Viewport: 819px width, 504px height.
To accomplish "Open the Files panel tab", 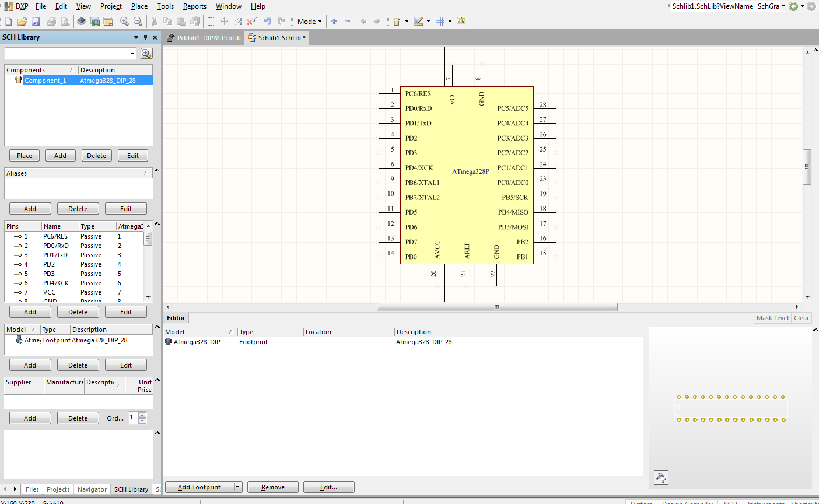I will [33, 489].
